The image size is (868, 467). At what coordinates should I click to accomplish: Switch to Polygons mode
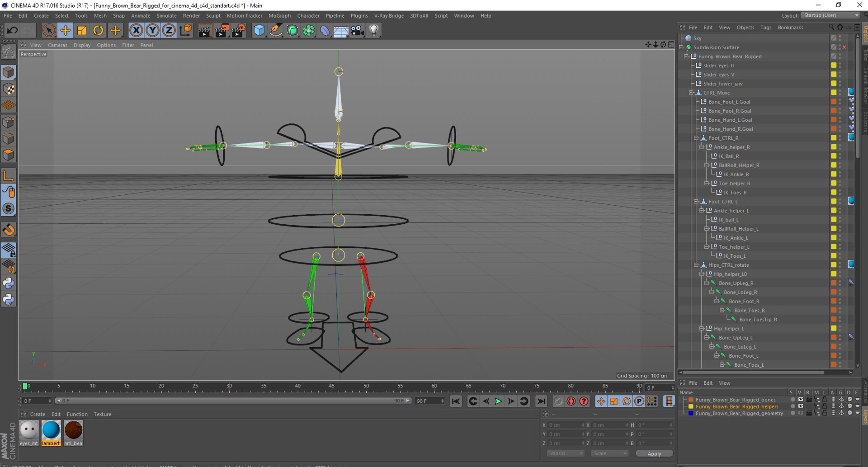(x=9, y=155)
